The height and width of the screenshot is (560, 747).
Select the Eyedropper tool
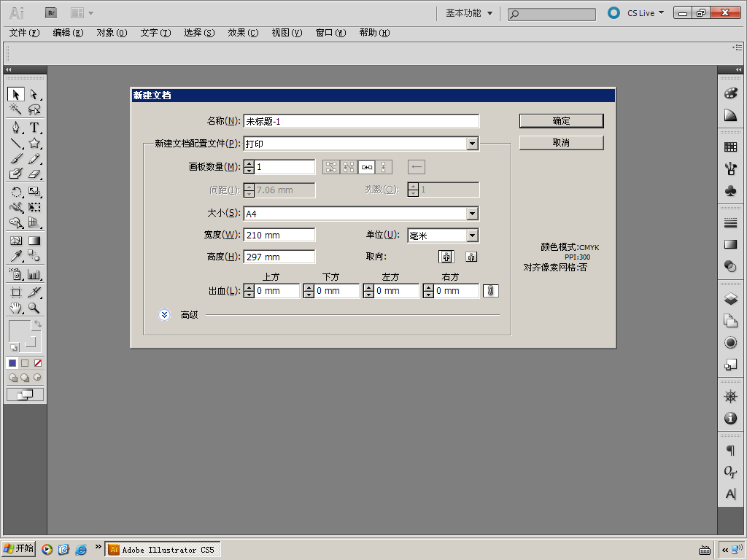(16, 256)
